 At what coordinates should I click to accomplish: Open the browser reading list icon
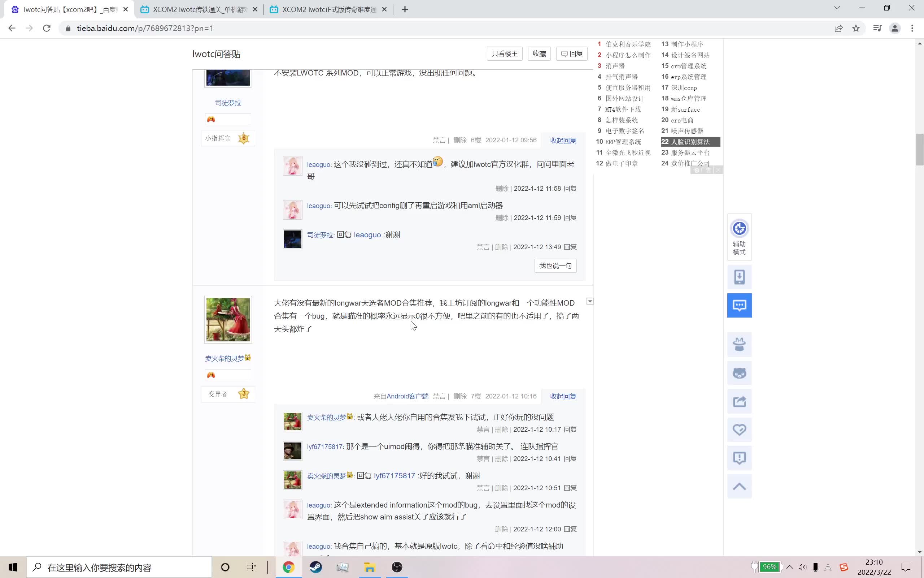[877, 28]
